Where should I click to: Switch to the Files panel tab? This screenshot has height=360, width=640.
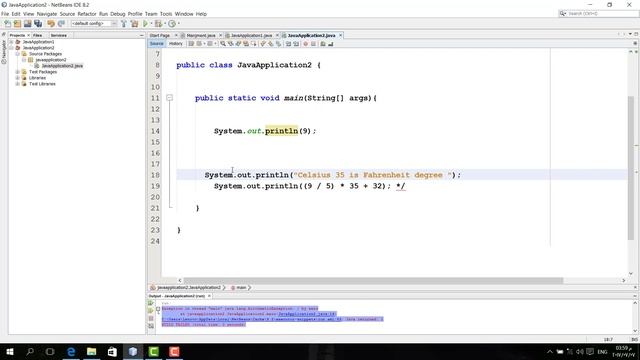(38, 36)
